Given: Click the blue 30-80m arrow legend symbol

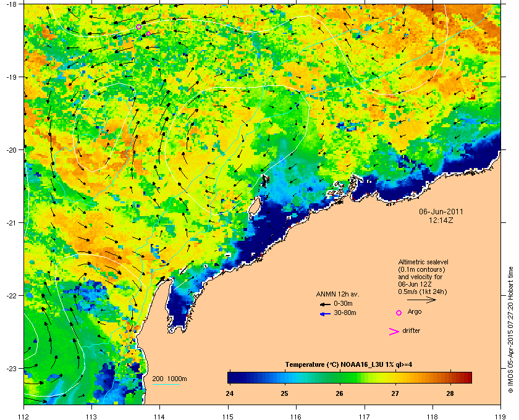Looking at the screenshot, I should (325, 314).
